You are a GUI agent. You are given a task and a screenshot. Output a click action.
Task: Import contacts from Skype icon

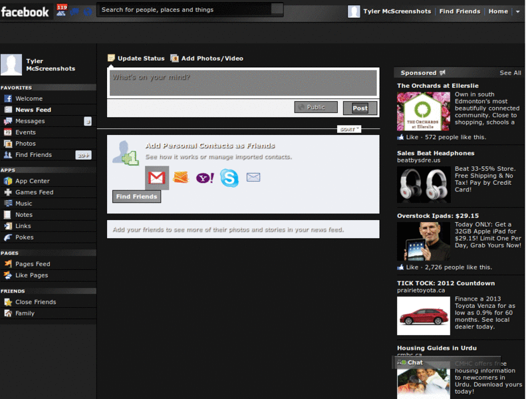[x=229, y=178]
